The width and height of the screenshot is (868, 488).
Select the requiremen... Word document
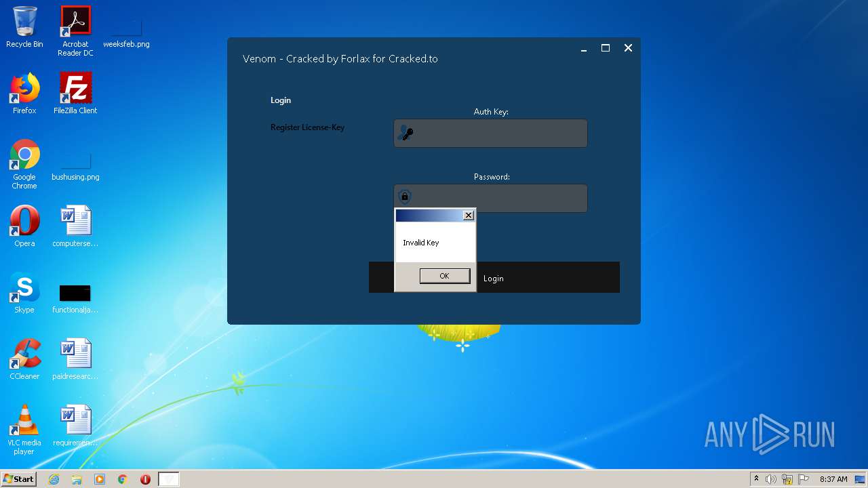pos(75,426)
